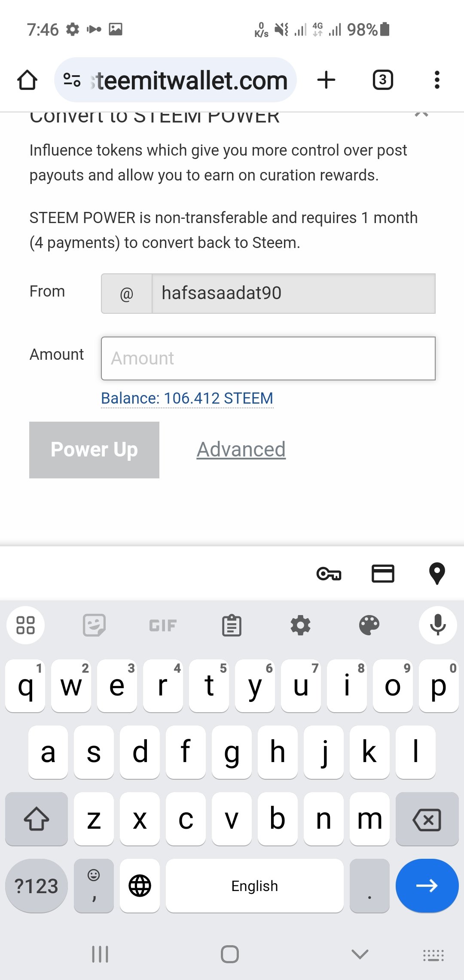The image size is (464, 980).
Task: Open the tab switcher showing 3 tabs
Action: pos(383,80)
